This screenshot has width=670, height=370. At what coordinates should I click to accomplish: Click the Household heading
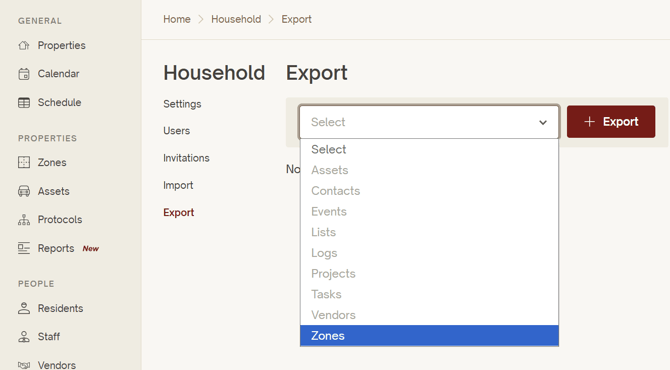214,73
